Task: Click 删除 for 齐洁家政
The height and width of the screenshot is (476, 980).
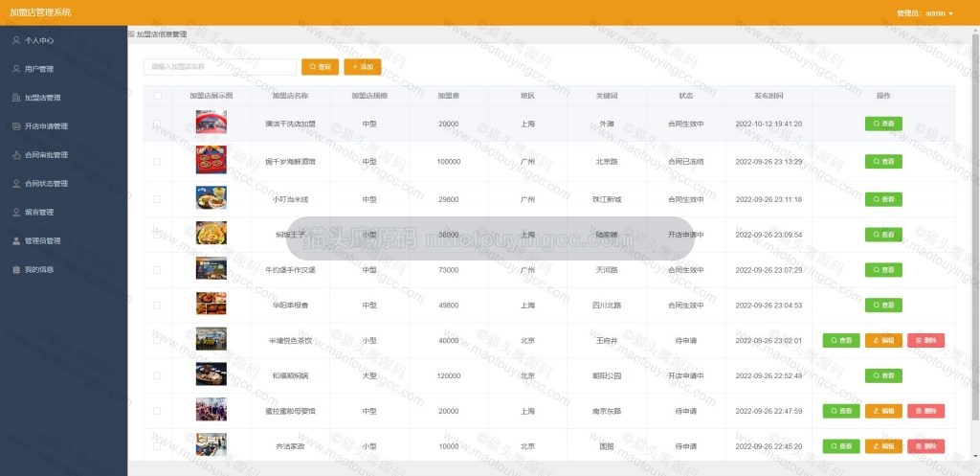Action: [x=925, y=446]
